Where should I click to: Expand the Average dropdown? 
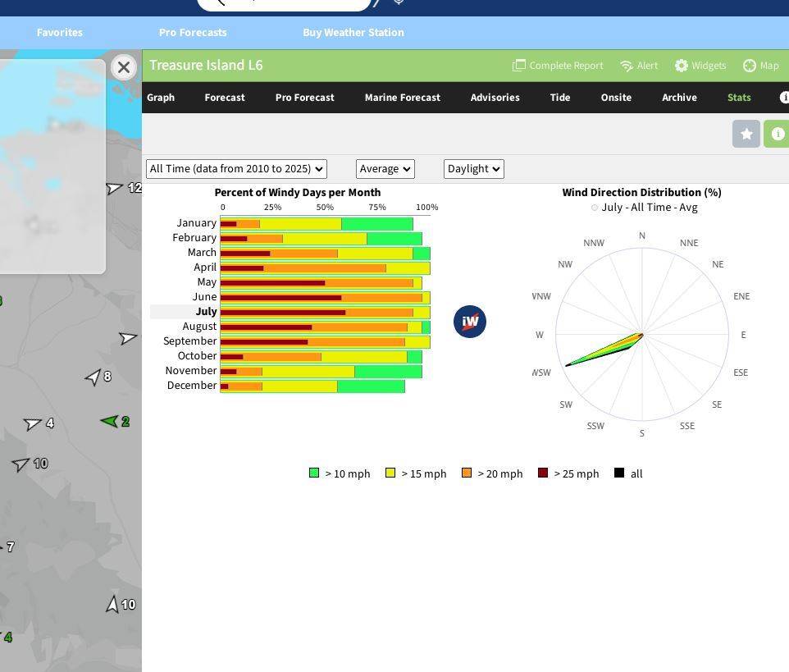pos(385,169)
